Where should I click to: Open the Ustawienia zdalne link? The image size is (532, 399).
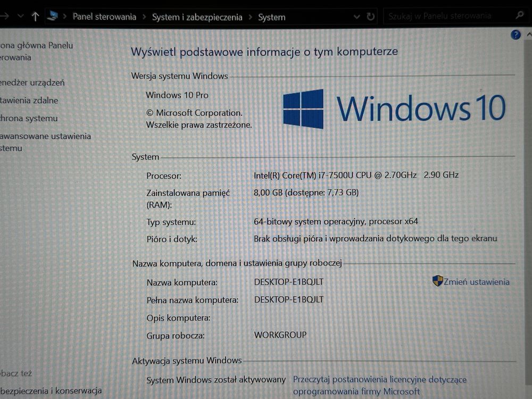click(x=29, y=101)
